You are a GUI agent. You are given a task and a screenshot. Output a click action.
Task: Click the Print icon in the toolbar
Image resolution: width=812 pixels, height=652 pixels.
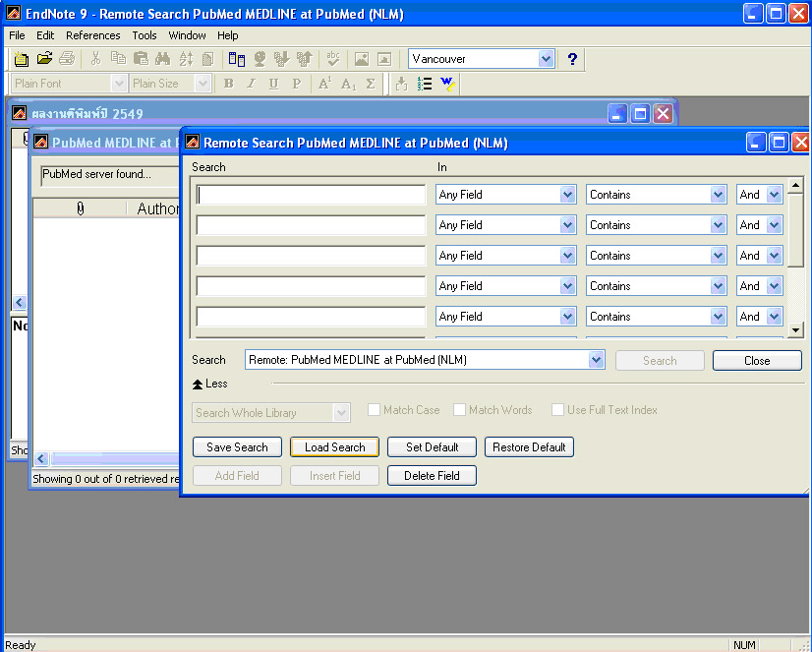(67, 59)
